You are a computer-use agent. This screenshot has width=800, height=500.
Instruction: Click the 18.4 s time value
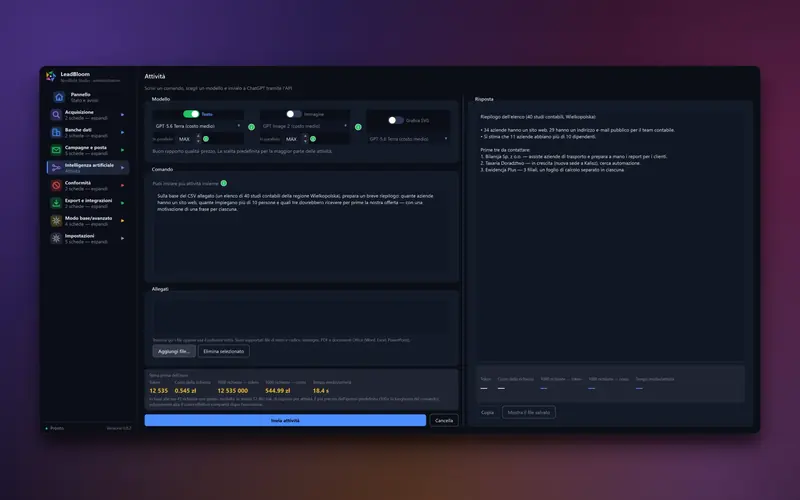pyautogui.click(x=320, y=391)
